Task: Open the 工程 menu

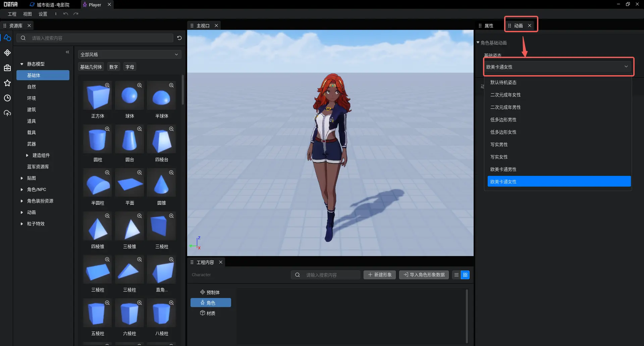Action: coord(12,14)
